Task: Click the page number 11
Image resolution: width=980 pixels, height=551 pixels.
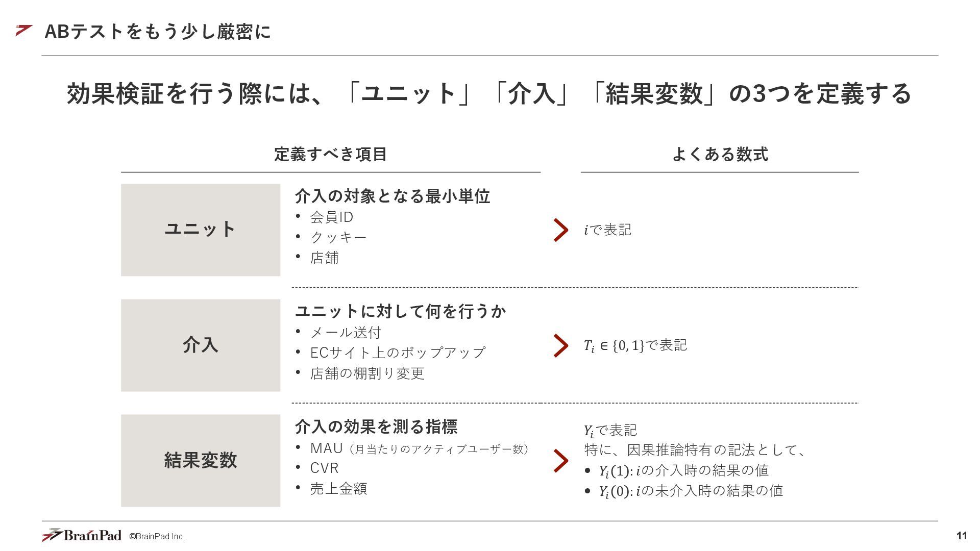Action: click(962, 536)
